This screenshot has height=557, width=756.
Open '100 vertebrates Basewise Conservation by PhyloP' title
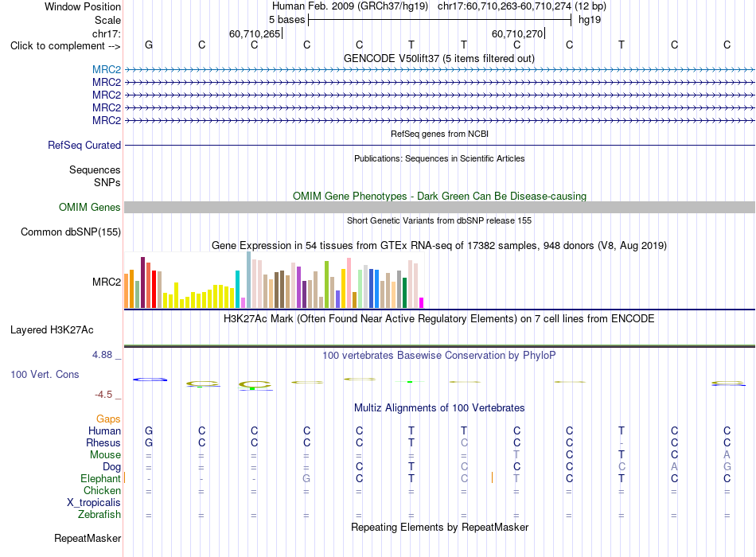pyautogui.click(x=439, y=356)
